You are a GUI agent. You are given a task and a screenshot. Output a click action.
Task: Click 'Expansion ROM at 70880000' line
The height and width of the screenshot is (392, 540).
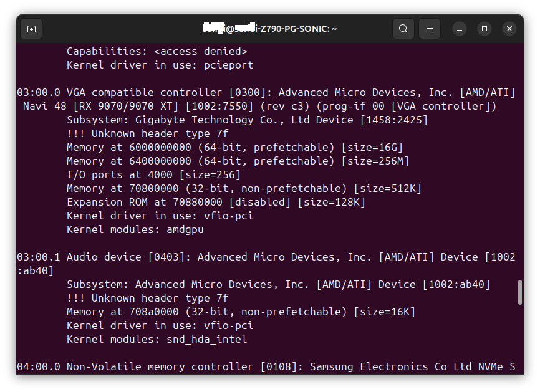(216, 202)
